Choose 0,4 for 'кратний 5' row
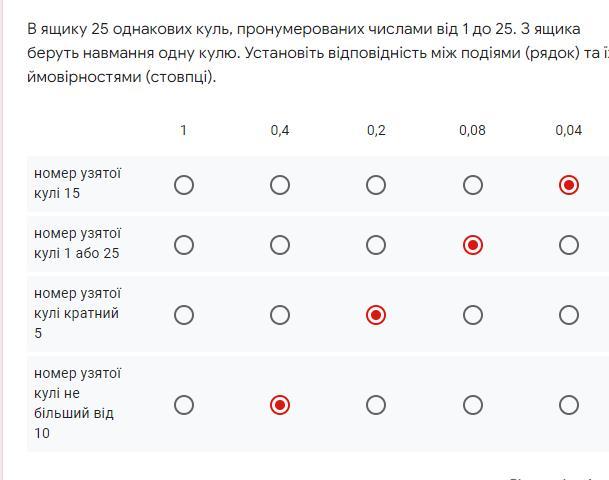This screenshot has width=609, height=480. click(280, 315)
